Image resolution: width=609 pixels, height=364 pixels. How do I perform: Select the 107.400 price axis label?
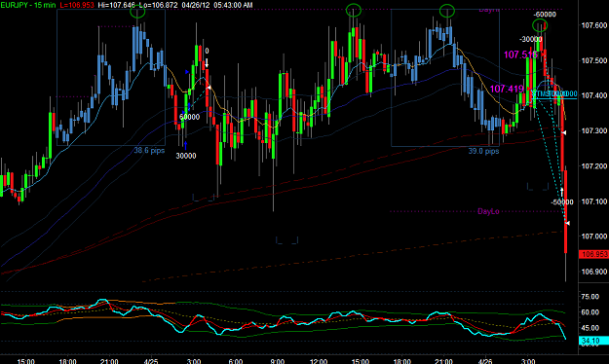[593, 95]
